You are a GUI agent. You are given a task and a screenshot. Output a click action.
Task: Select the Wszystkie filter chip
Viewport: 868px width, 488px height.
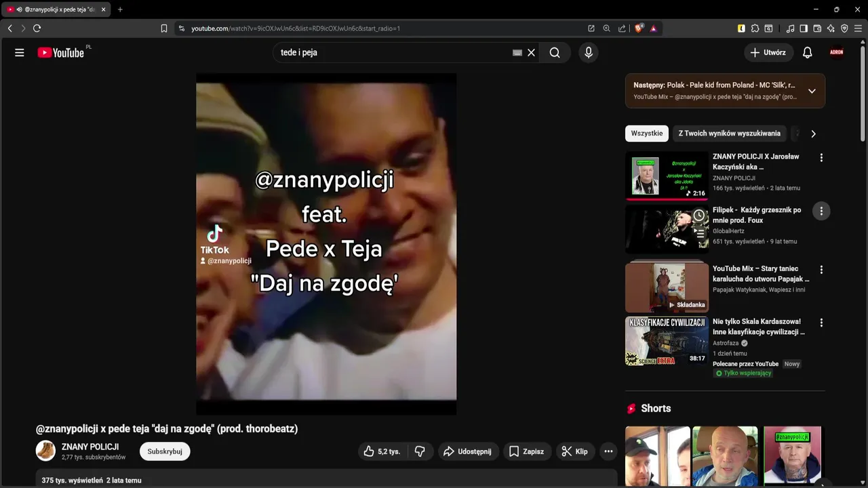coord(646,134)
